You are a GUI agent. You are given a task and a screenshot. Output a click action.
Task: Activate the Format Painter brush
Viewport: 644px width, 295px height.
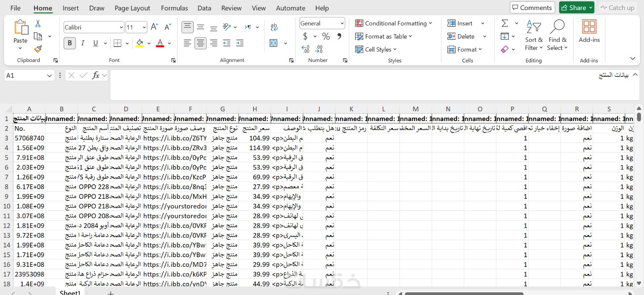tap(38, 49)
